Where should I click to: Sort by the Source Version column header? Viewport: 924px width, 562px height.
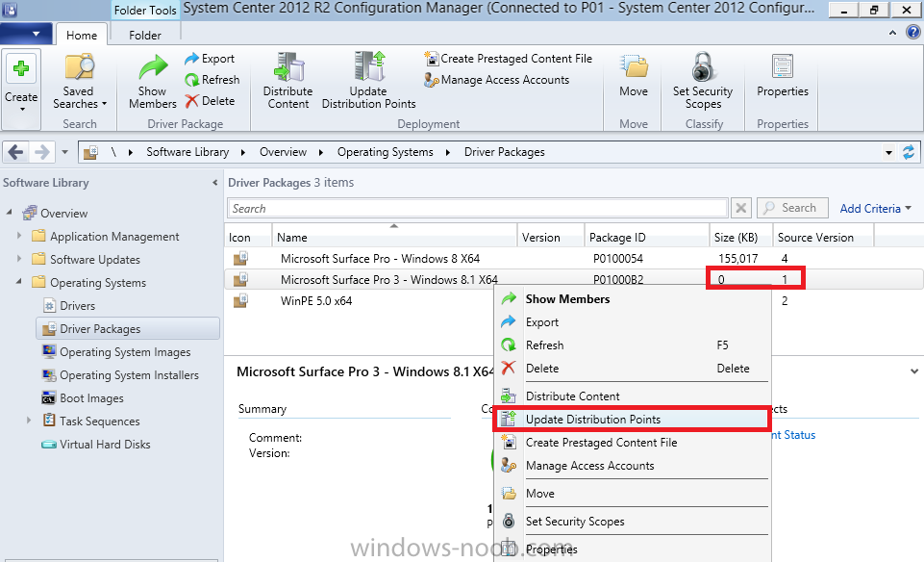click(x=823, y=237)
